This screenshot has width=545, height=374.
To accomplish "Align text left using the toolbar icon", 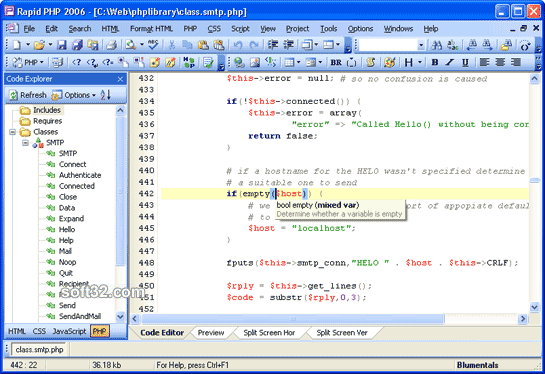I will [484, 63].
